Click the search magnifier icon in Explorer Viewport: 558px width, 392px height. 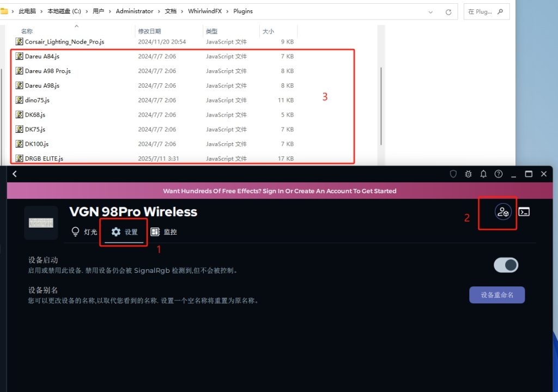tap(500, 12)
